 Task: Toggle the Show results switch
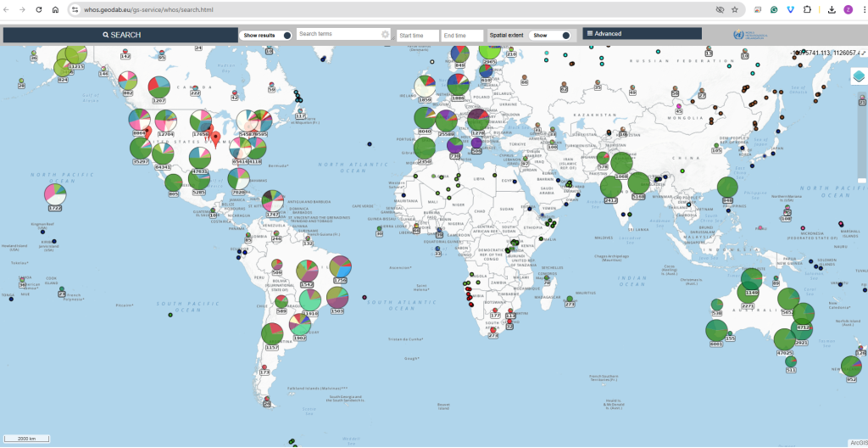(x=287, y=35)
